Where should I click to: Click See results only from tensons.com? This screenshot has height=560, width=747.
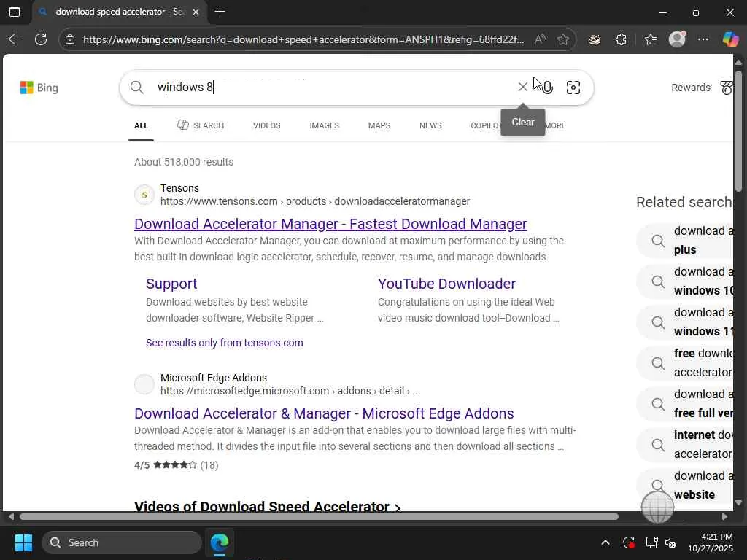pyautogui.click(x=225, y=343)
